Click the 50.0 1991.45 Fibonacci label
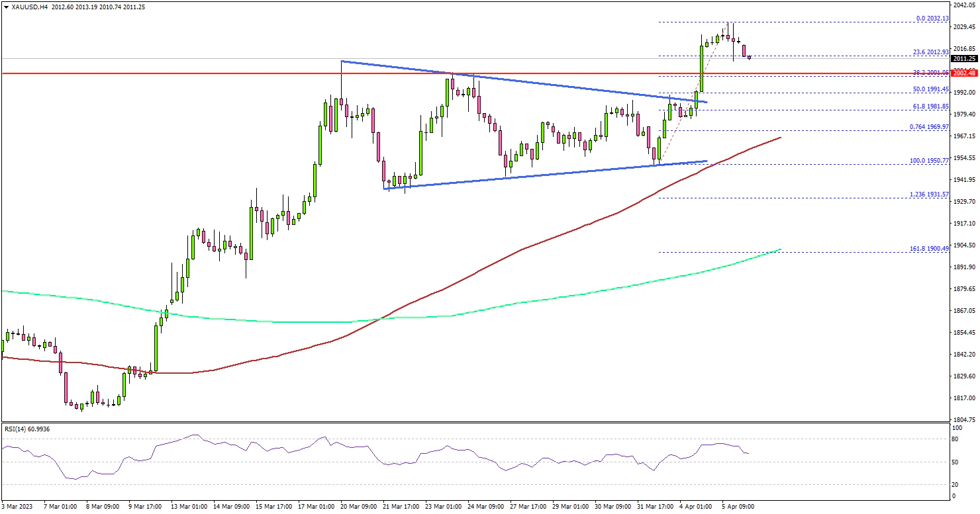 (931, 89)
